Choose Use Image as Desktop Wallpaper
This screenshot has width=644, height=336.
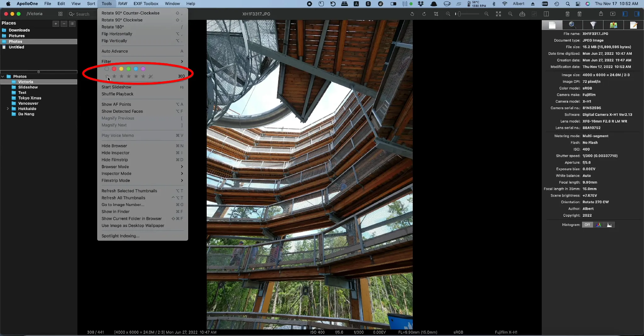[143, 225]
